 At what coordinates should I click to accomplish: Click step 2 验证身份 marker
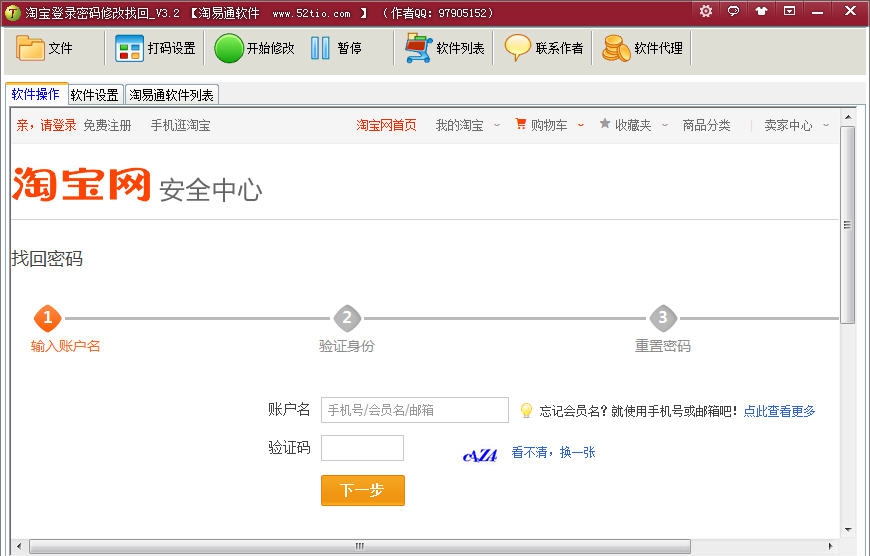click(347, 318)
